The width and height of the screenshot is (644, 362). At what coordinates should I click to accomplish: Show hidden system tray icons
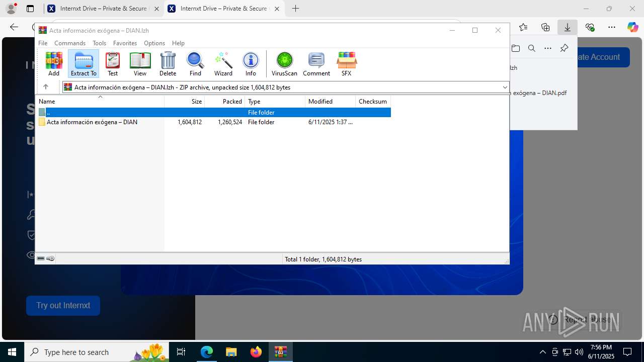pos(542,352)
